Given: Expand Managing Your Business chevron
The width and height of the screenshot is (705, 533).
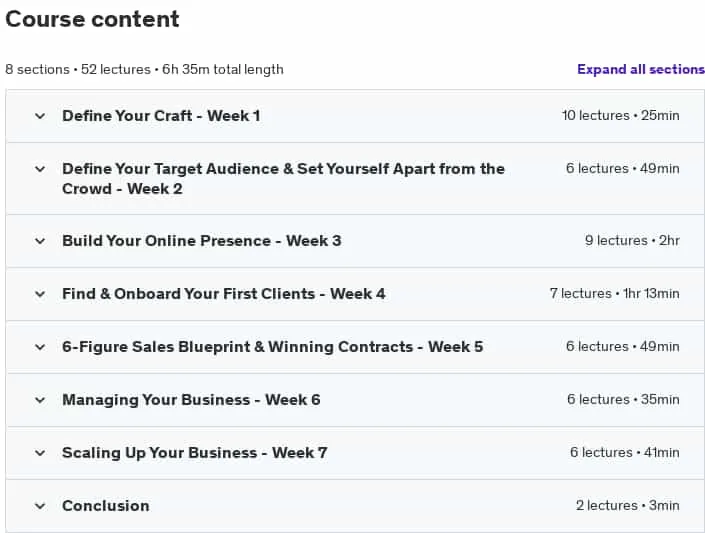Looking at the screenshot, I should [x=40, y=400].
